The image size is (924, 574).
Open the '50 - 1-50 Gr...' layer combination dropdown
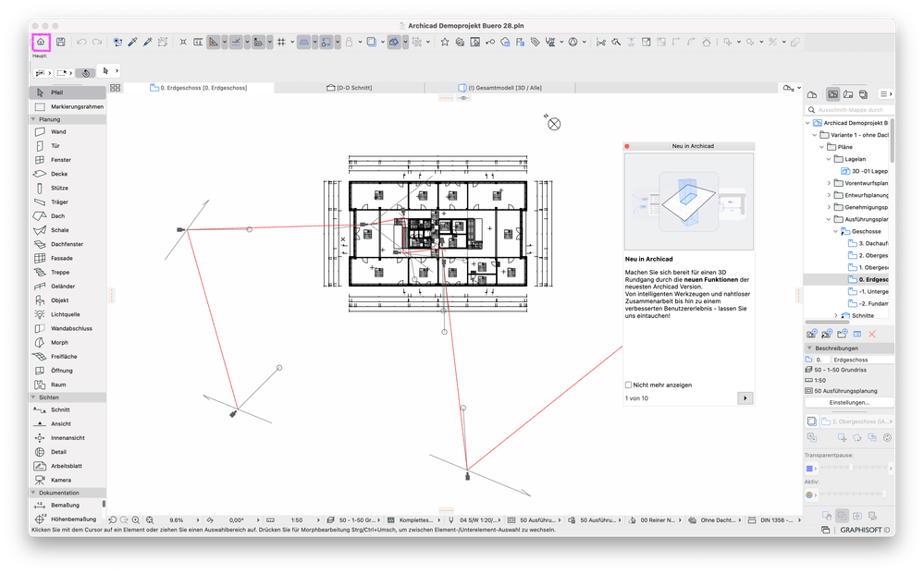pos(353,520)
